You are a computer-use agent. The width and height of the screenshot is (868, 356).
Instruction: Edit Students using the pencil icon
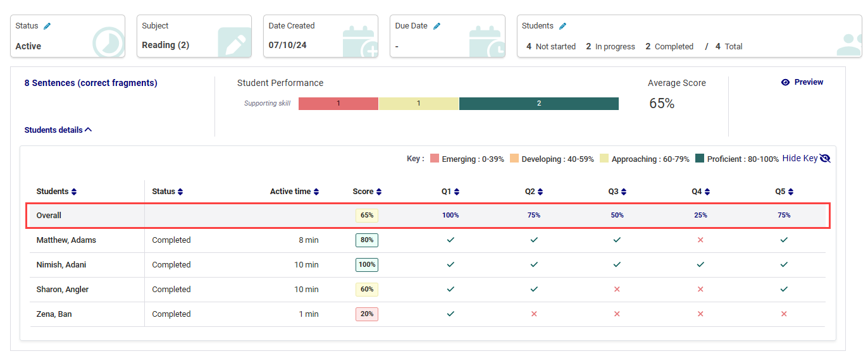(x=562, y=27)
